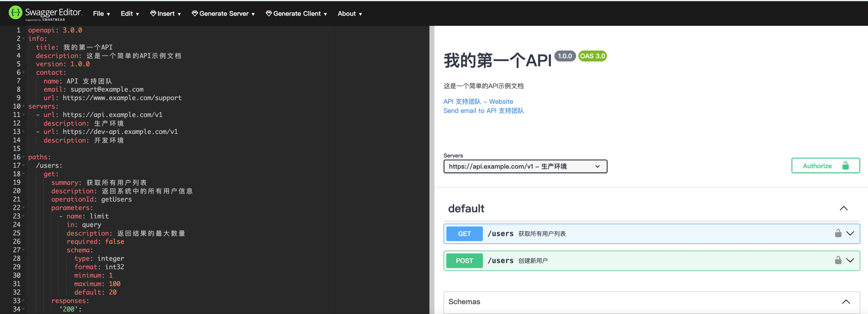Collapse the Schemas section
This screenshot has height=314, width=868.
846,301
